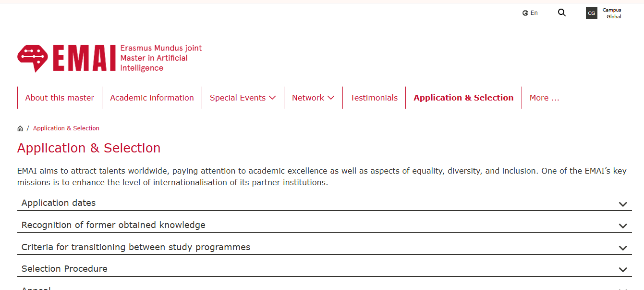Open the Special Events dropdown menu
This screenshot has width=644, height=290.
point(242,98)
